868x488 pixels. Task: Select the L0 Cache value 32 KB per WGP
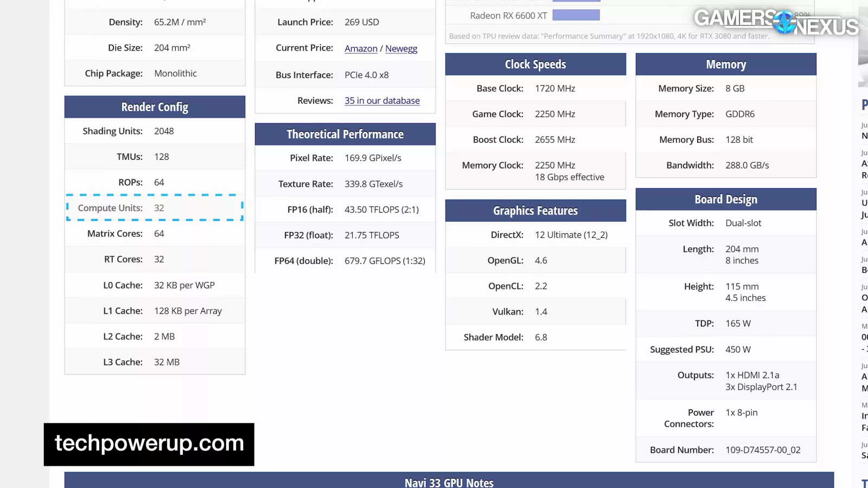184,285
